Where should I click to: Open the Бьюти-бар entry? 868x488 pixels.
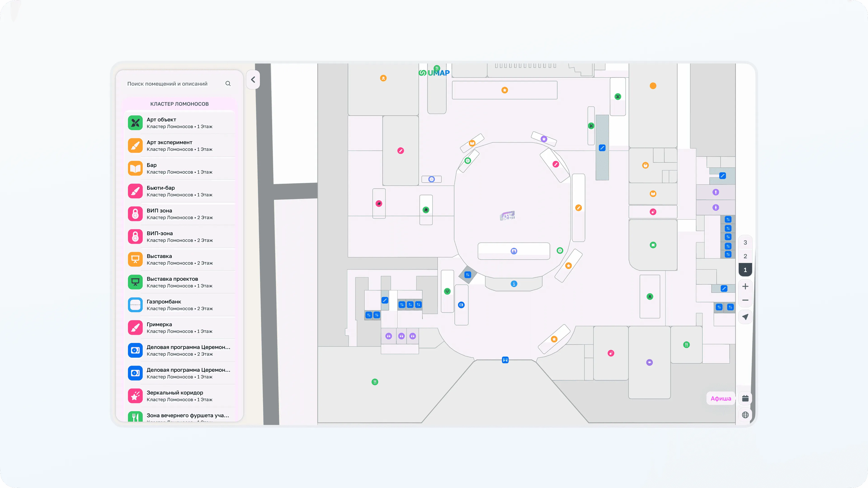(x=180, y=191)
